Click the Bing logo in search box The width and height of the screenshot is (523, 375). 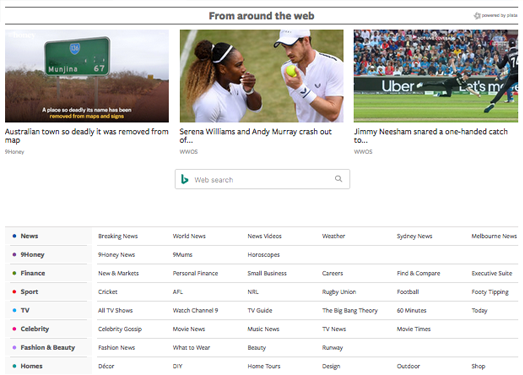coord(184,179)
